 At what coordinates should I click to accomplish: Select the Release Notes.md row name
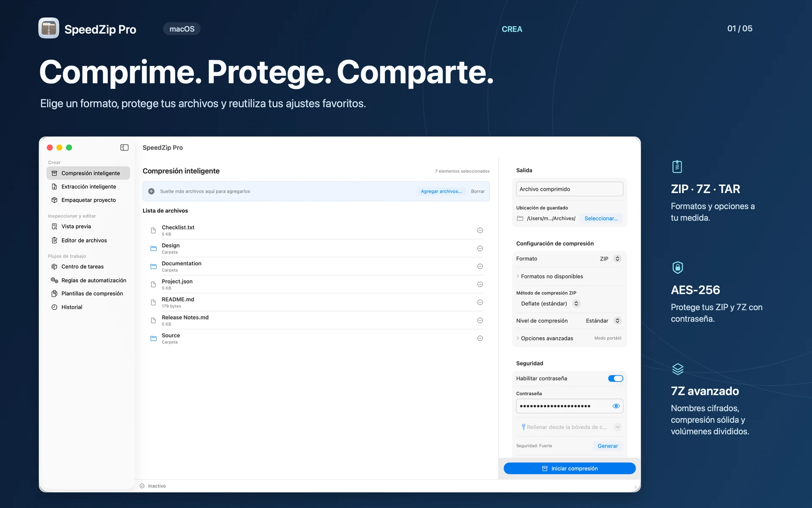coord(185,317)
